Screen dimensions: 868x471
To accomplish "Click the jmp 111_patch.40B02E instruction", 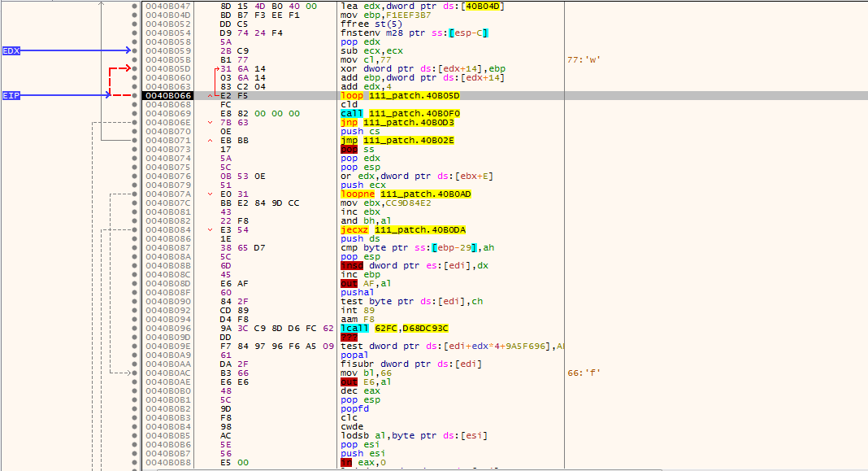I will (x=397, y=140).
